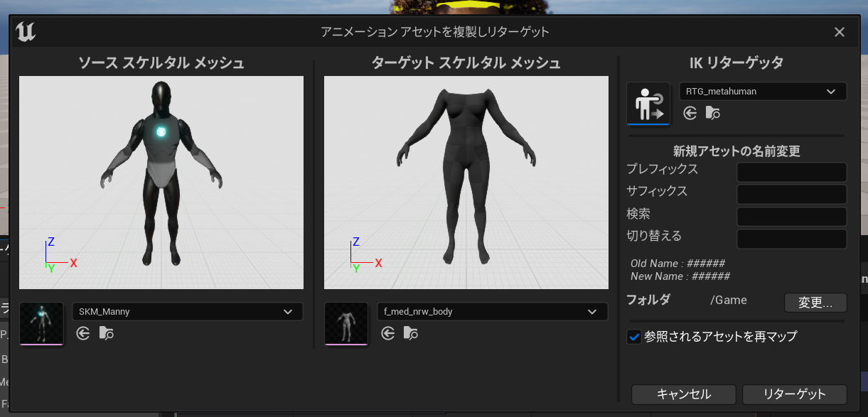868x417 pixels.
Task: Open the f_med_nrw_body target mesh dropdown
Action: 492,312
